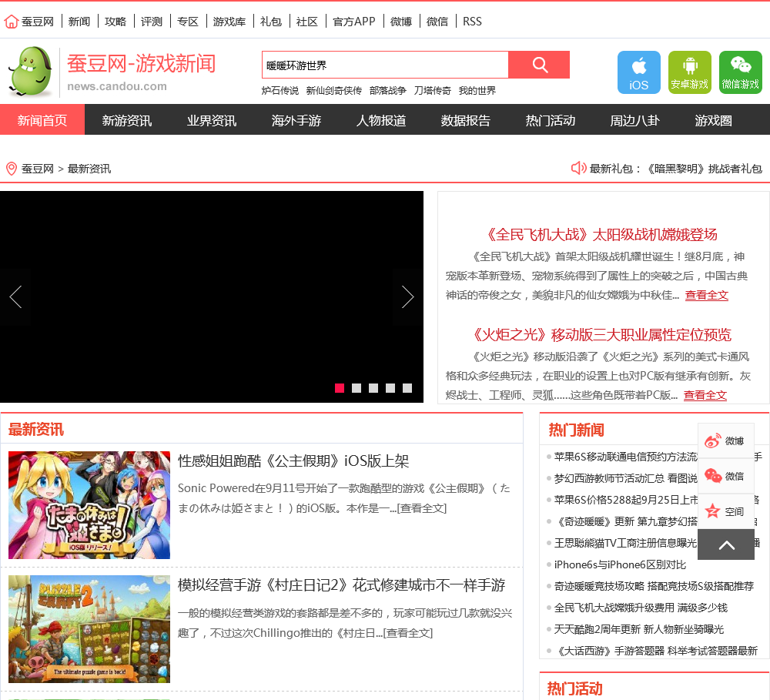Click 礼包 in the top bar
The image size is (770, 700).
coord(270,22)
